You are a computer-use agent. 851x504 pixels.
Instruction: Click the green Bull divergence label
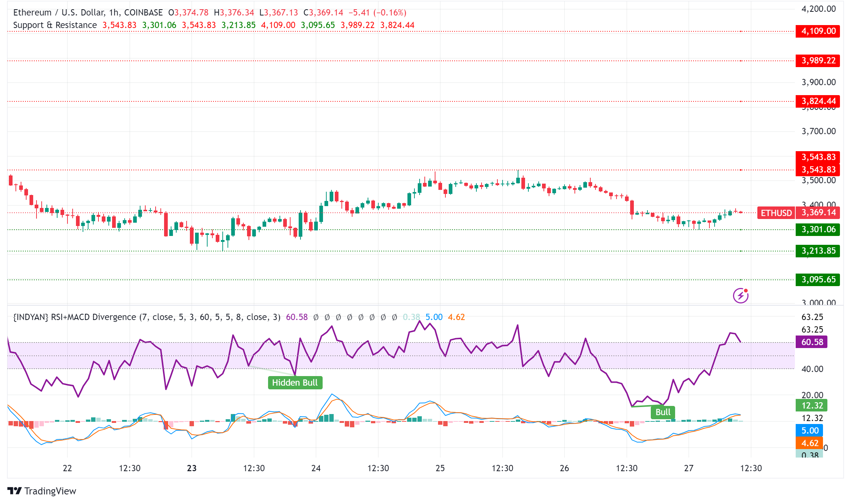(663, 412)
